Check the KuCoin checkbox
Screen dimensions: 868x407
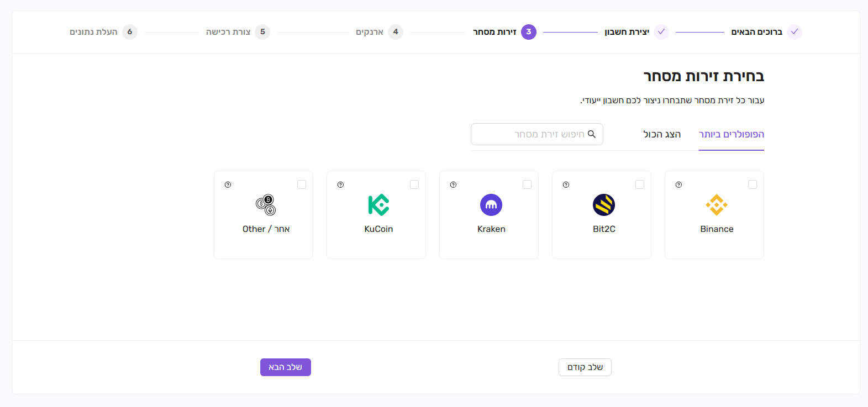414,184
